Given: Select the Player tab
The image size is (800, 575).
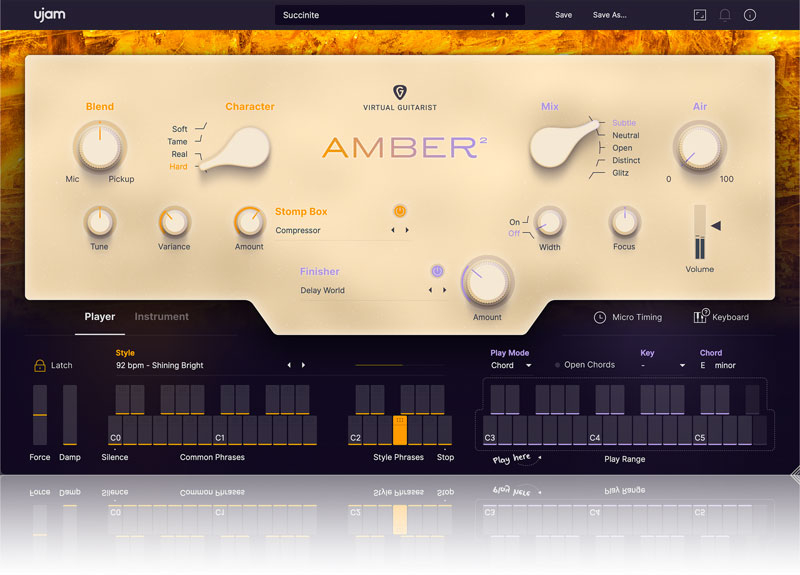Looking at the screenshot, I should (100, 317).
